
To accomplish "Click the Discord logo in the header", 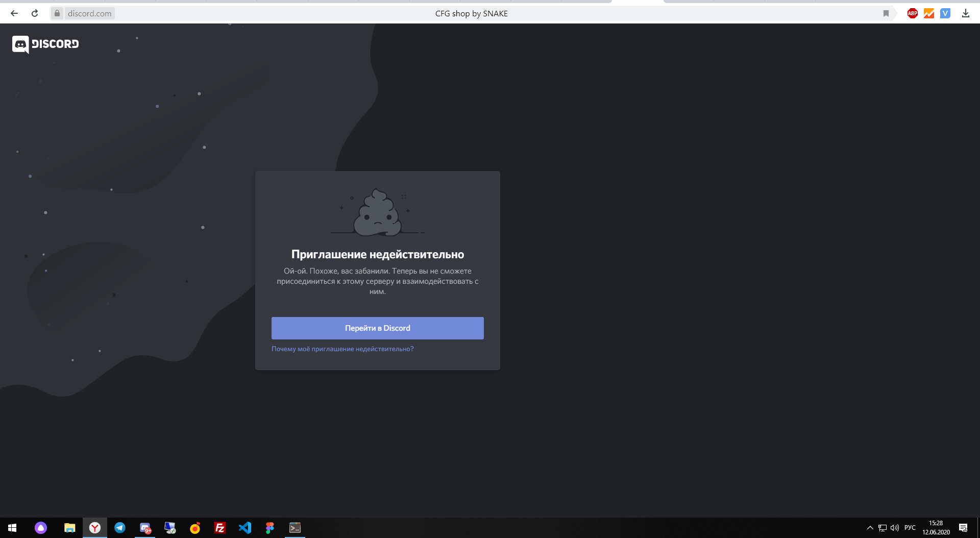I will (x=45, y=44).
